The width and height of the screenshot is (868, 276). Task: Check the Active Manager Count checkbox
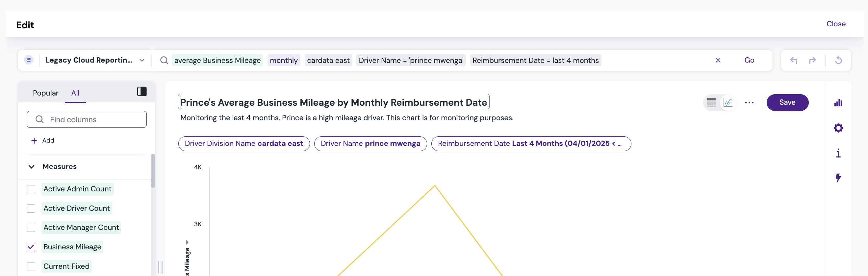pyautogui.click(x=31, y=228)
